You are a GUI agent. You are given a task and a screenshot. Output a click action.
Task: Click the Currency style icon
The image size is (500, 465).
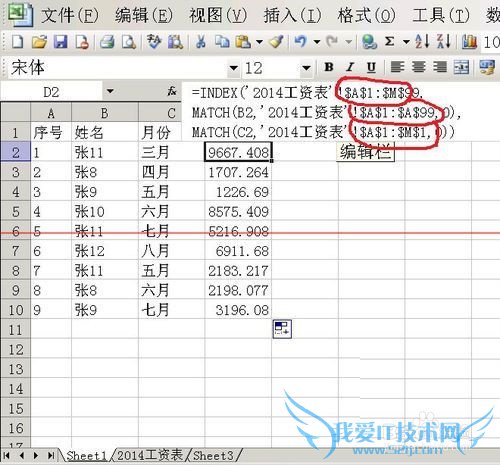(x=487, y=67)
